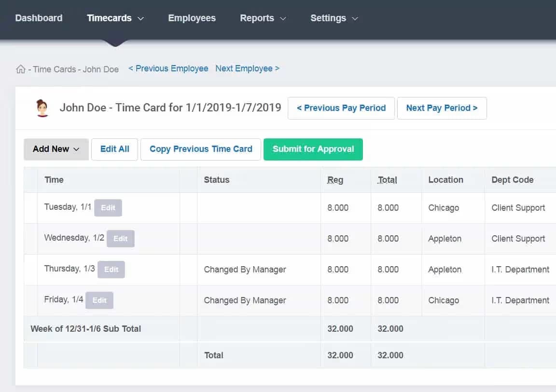Open the Reports dropdown menu
Image resolution: width=556 pixels, height=392 pixels.
[257, 18]
